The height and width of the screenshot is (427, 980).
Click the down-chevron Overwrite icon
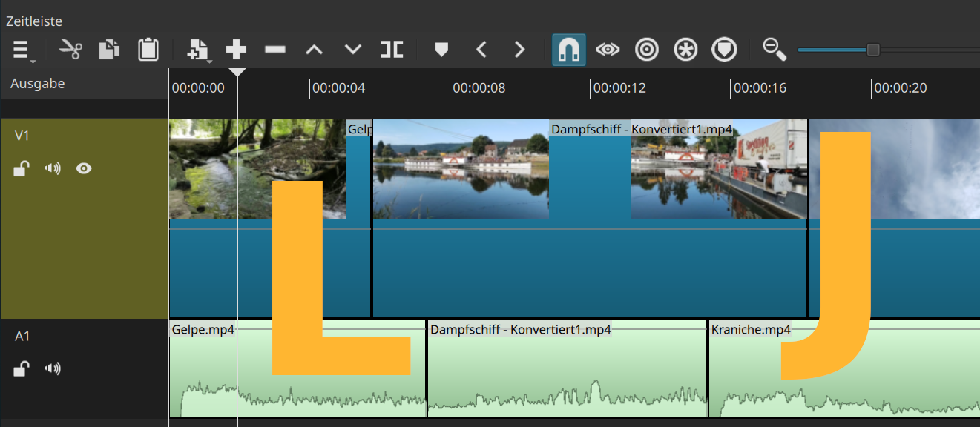pyautogui.click(x=353, y=50)
